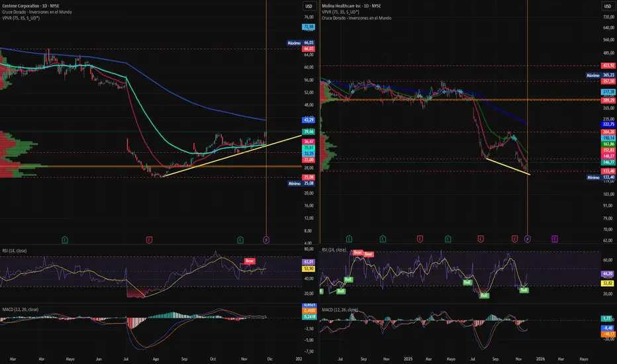Click yellow 32,82 RSI value on Molina pane
Image resolution: width=617 pixels, height=364 pixels.
click(608, 283)
